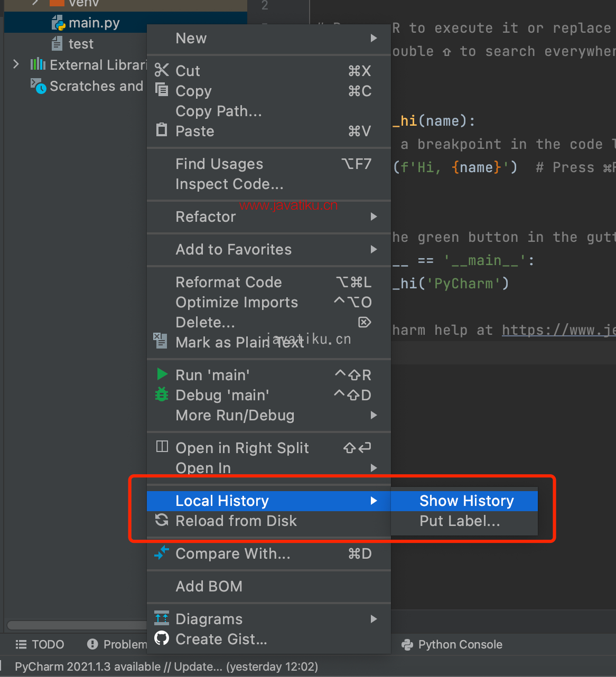Screen dimensions: 616x677
Task: Click 'PyCharm' string in editor code
Action: coord(463,284)
